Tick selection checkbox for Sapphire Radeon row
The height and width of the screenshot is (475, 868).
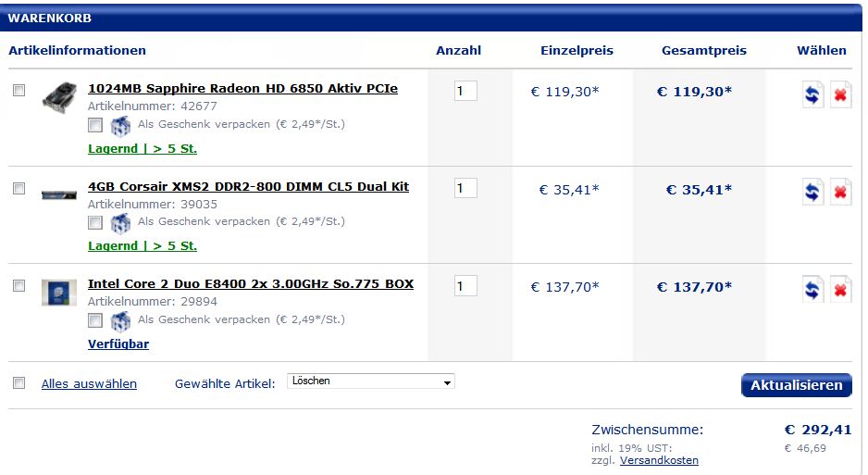point(19,90)
